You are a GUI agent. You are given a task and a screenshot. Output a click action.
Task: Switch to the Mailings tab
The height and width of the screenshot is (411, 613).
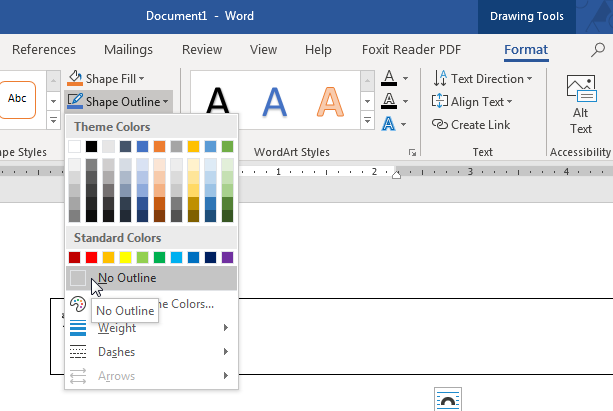[128, 49]
